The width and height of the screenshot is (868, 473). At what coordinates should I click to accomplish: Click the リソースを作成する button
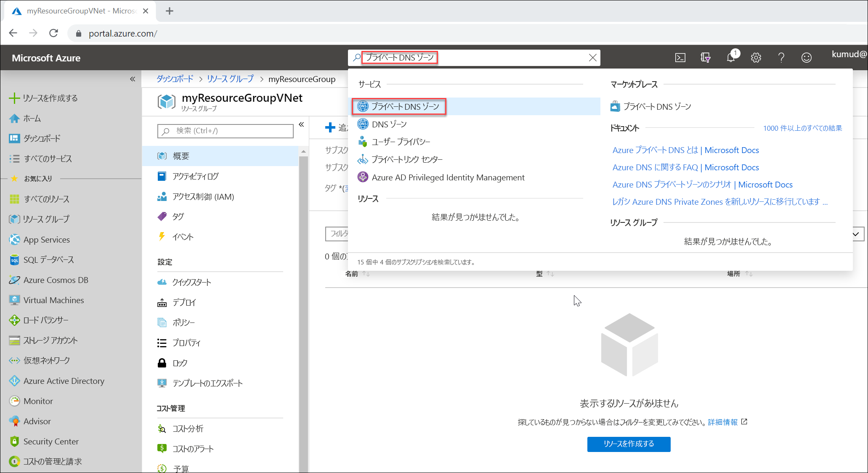pyautogui.click(x=629, y=444)
